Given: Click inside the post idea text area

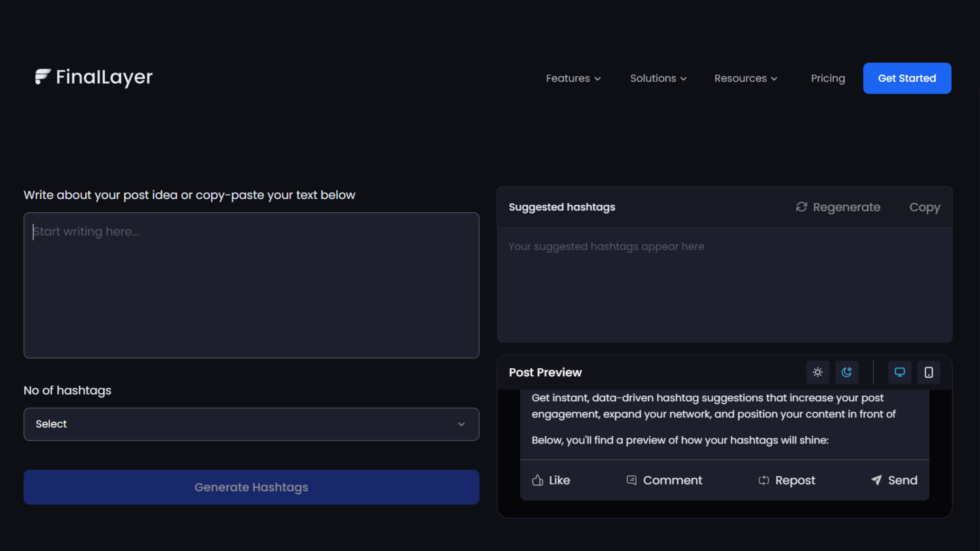Looking at the screenshot, I should pyautogui.click(x=251, y=285).
